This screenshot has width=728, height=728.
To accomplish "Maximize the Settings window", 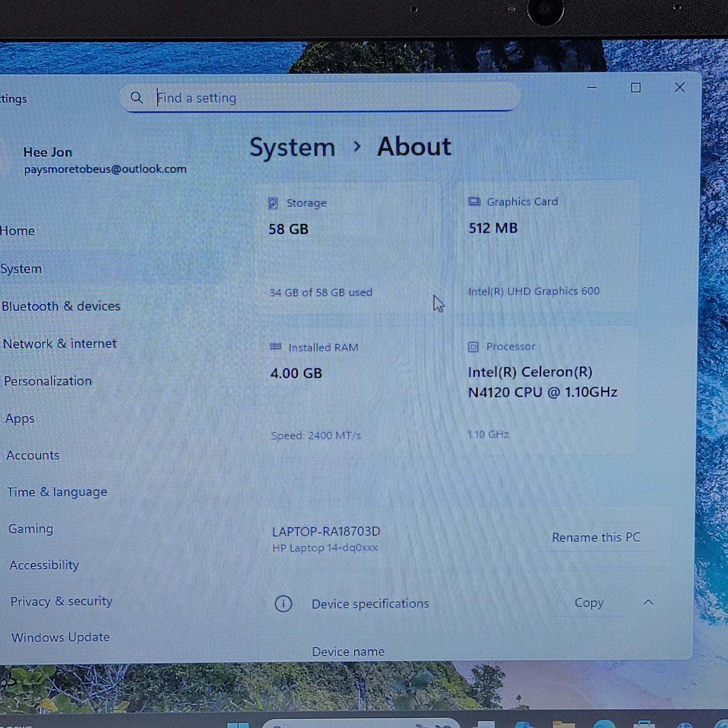I will coord(636,88).
